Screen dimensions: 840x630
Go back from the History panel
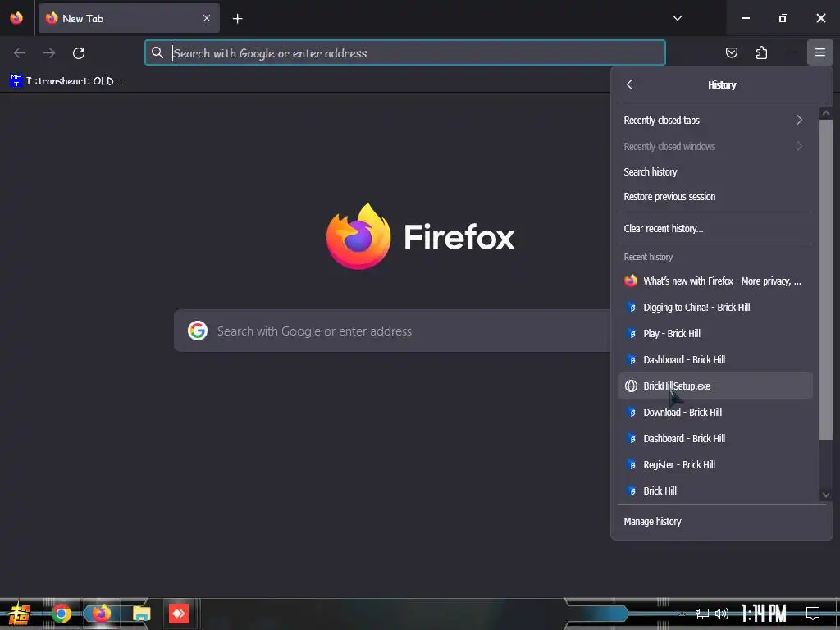coord(629,84)
